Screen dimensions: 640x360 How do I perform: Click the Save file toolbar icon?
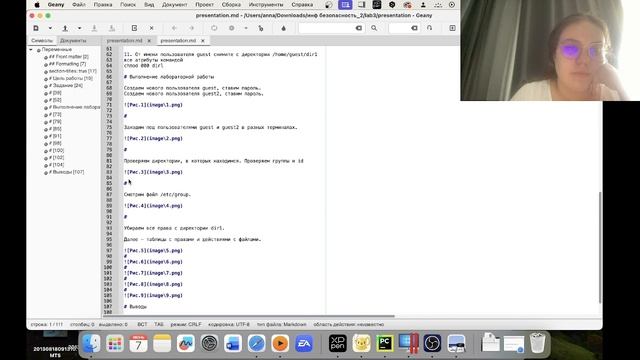94,28
